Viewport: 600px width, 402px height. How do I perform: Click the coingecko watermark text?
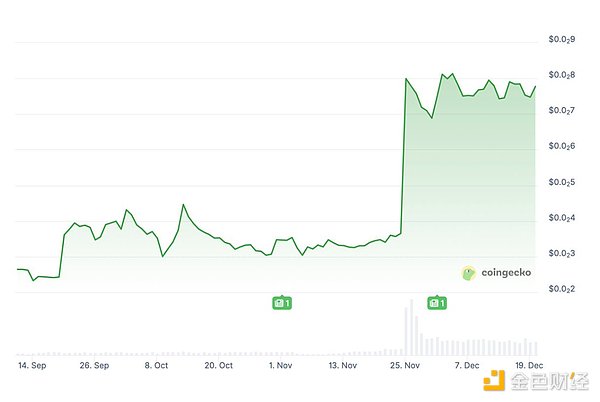(506, 272)
